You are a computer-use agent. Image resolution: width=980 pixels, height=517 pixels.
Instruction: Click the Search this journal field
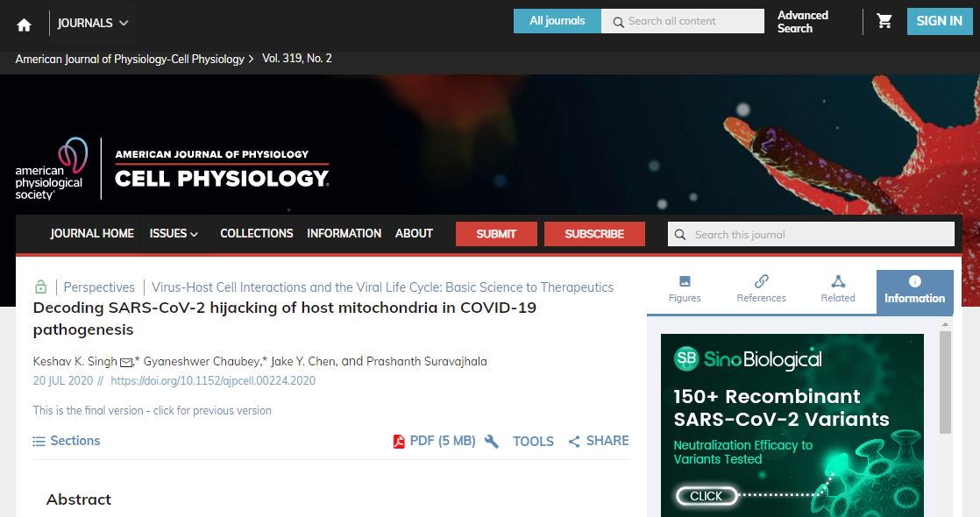pyautogui.click(x=811, y=235)
